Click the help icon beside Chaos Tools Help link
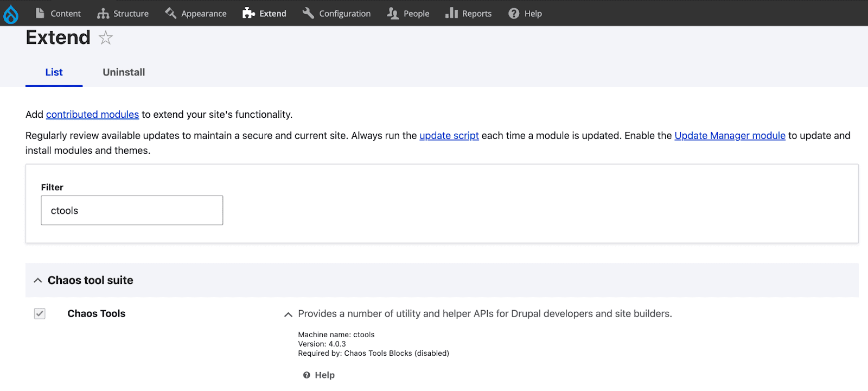Image resolution: width=868 pixels, height=391 pixels. point(307,375)
